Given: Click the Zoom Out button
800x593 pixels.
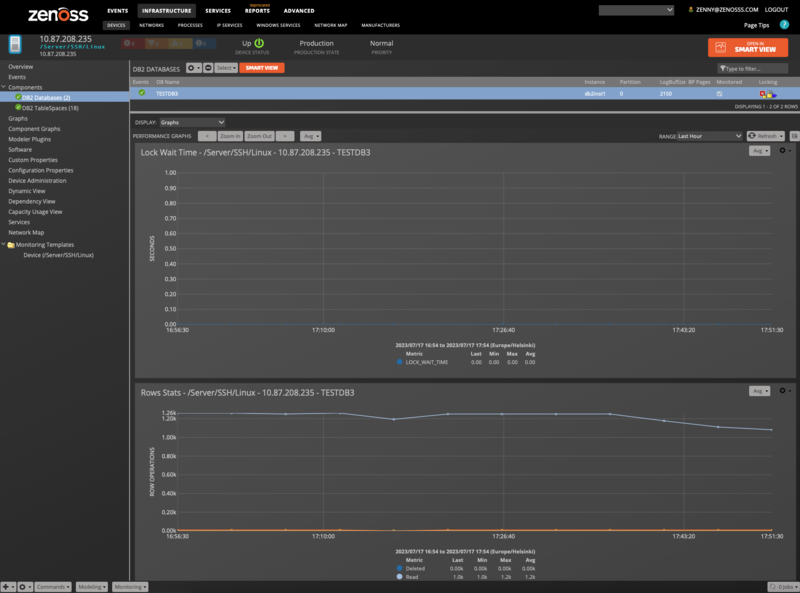Looking at the screenshot, I should tap(259, 136).
